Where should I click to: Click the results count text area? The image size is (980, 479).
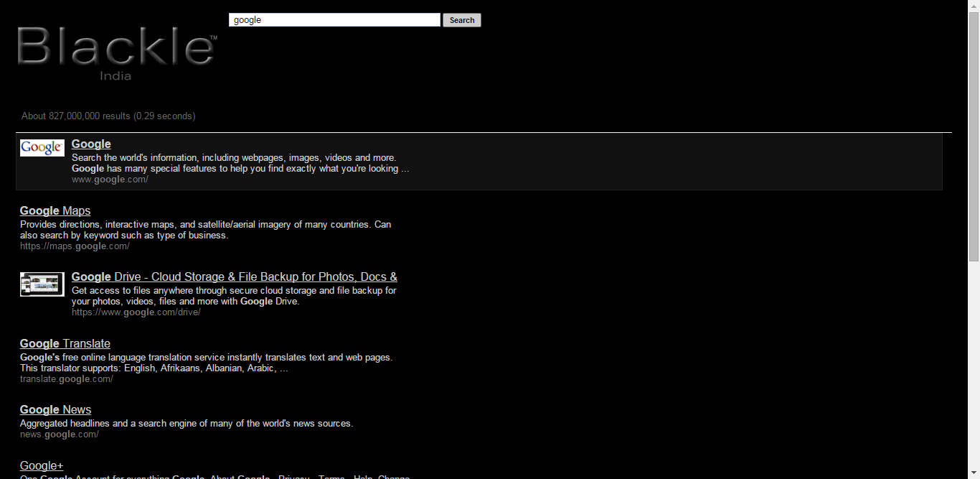(x=108, y=116)
